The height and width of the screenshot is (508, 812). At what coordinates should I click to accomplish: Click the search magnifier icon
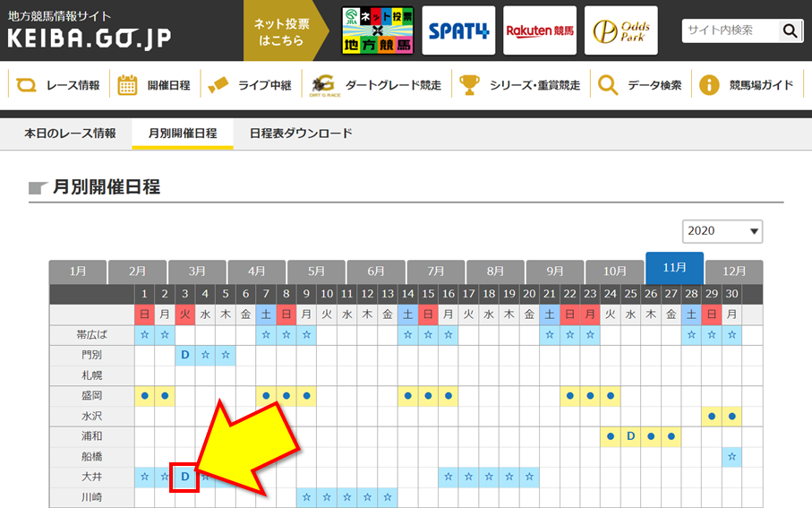tap(790, 31)
